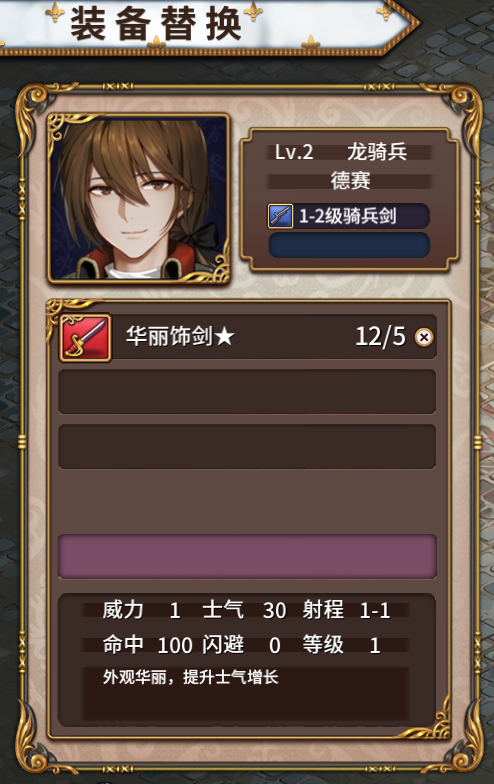This screenshot has height=784, width=494.
Task: Click the 12/5 durability counter
Action: (x=380, y=336)
